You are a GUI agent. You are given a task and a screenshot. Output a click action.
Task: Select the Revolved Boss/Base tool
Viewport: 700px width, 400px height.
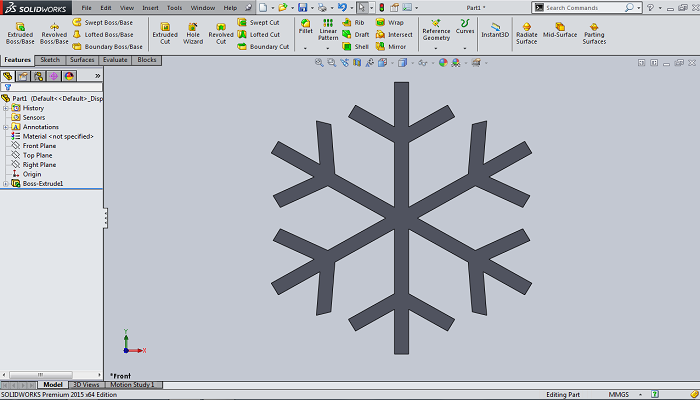pyautogui.click(x=54, y=33)
